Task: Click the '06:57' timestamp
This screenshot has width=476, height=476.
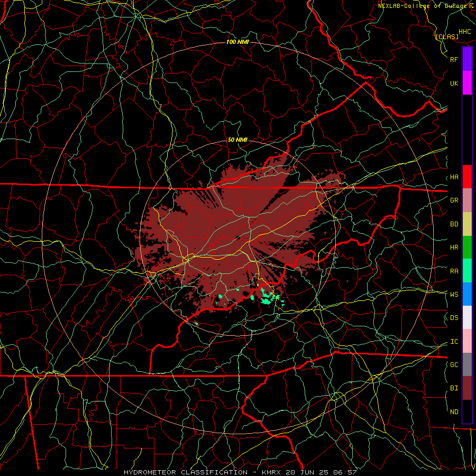Action: pos(346,472)
